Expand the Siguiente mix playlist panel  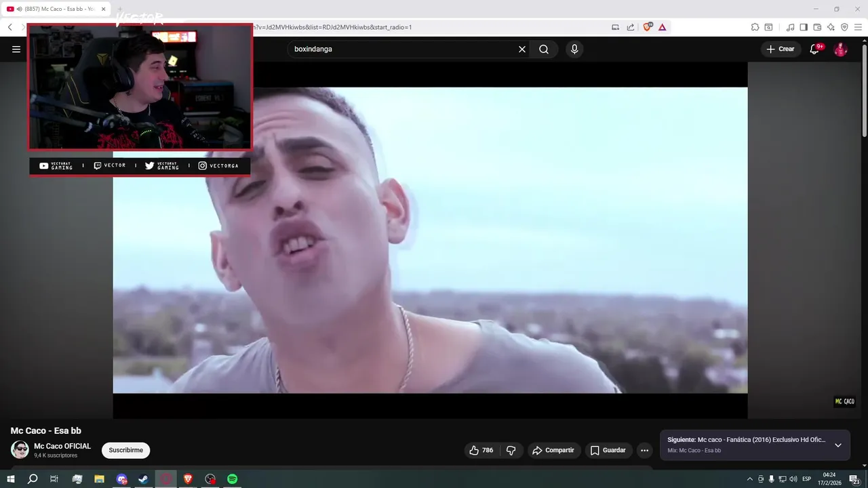(x=838, y=445)
